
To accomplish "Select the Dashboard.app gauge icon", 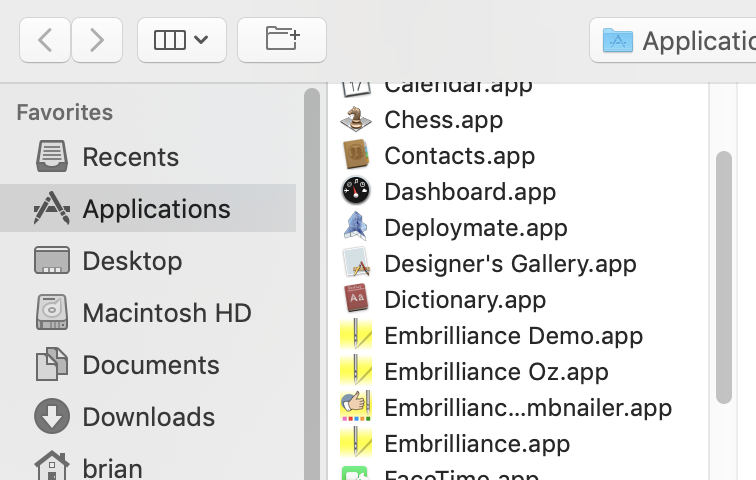I will [356, 192].
